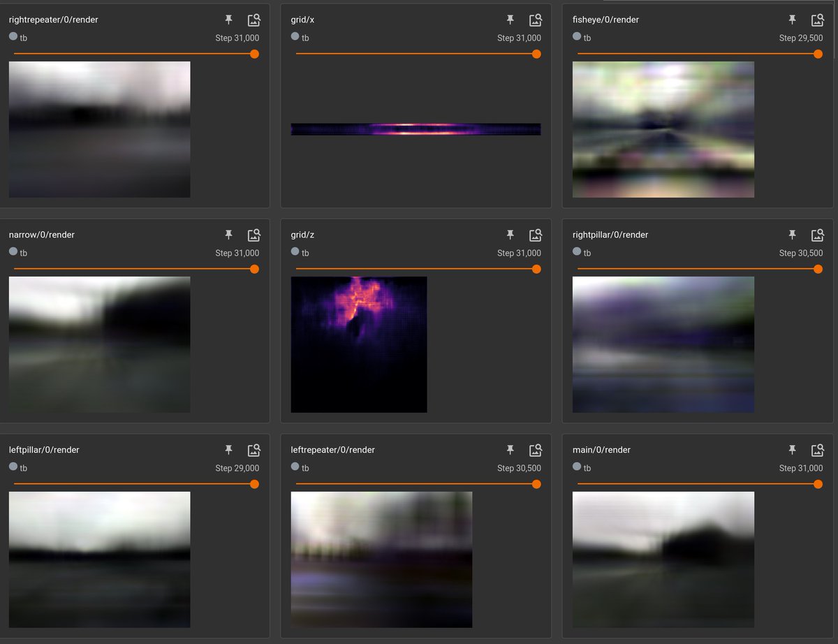Click the 'tb' run label on grid/x card
Image resolution: width=838 pixels, height=644 pixels.
305,38
